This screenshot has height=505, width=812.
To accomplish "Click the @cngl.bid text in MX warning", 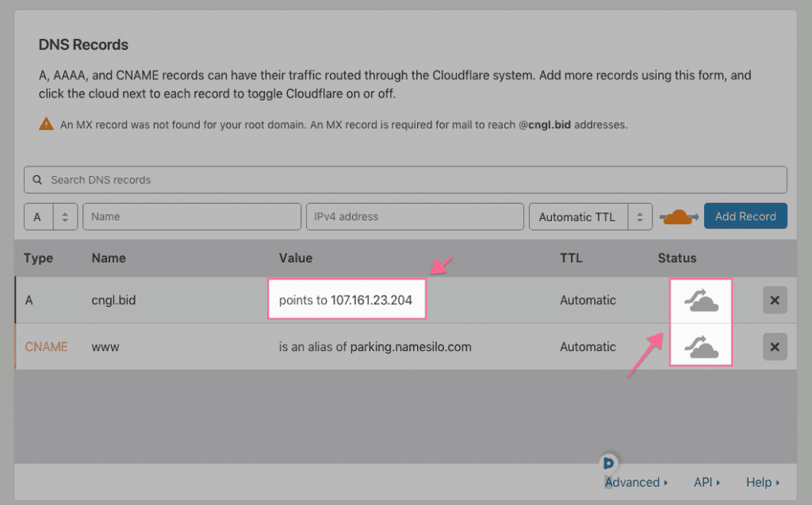I will [x=545, y=124].
